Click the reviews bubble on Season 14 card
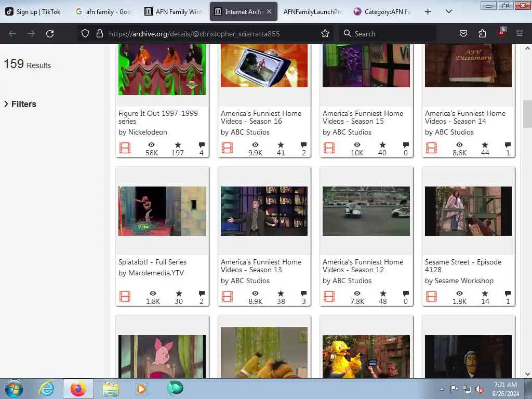Screen dimensions: 532x399 508,145
